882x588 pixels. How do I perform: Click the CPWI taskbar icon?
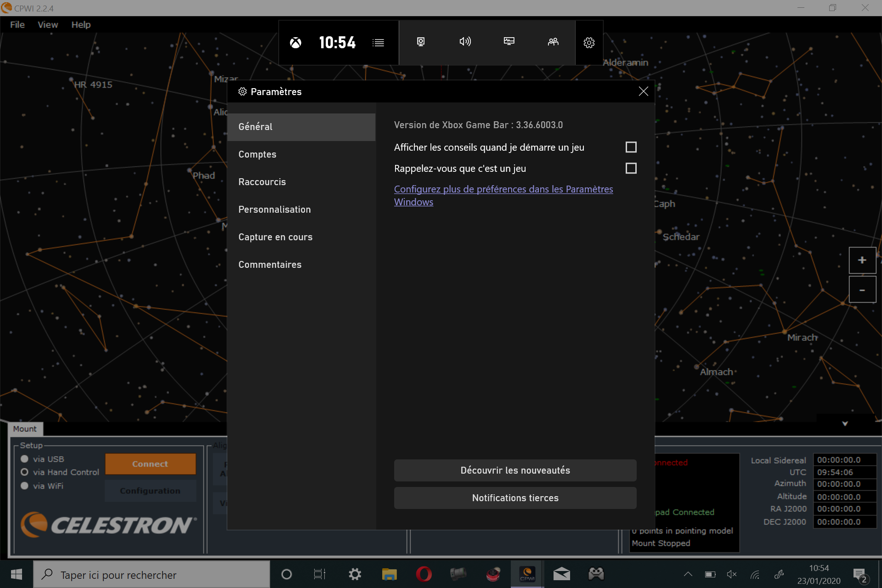point(527,574)
